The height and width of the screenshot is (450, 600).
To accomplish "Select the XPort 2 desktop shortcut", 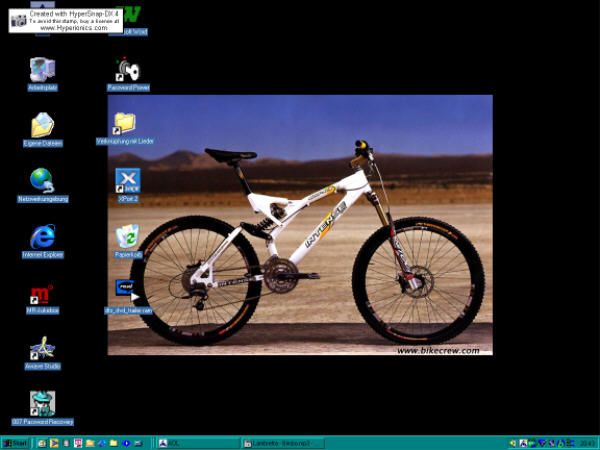I will click(x=127, y=181).
